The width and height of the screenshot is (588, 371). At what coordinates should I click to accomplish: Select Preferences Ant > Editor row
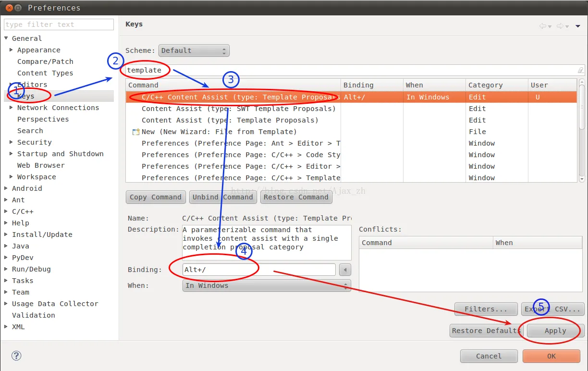(x=352, y=143)
